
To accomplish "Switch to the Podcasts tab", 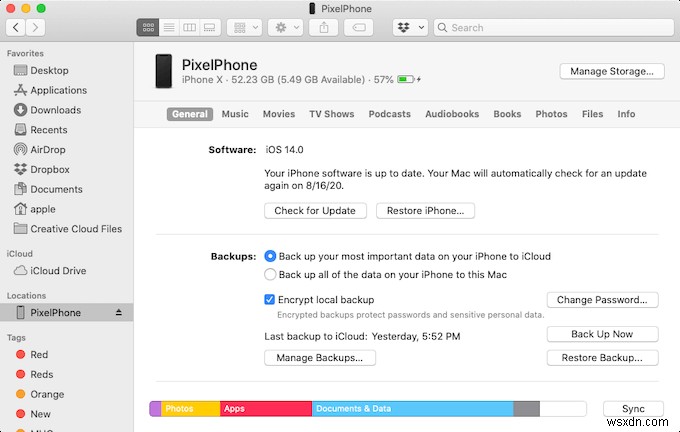I will (389, 114).
